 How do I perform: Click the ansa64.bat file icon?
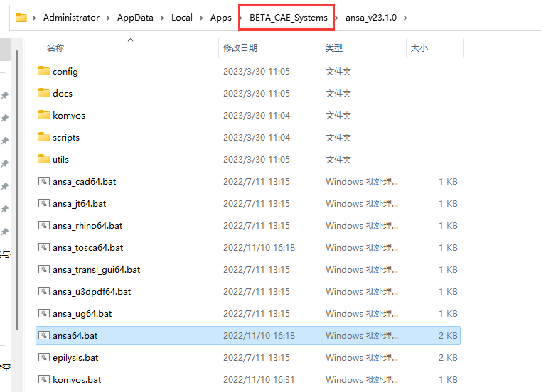(44, 335)
